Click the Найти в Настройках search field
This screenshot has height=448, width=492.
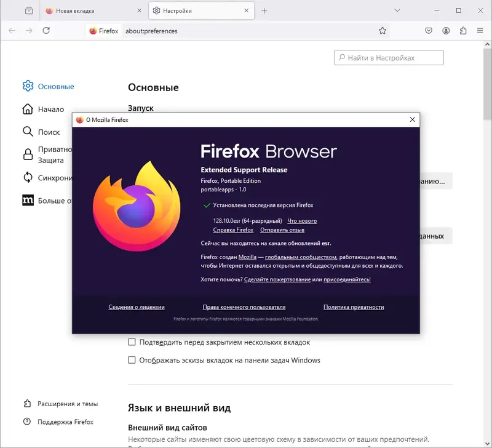388,57
